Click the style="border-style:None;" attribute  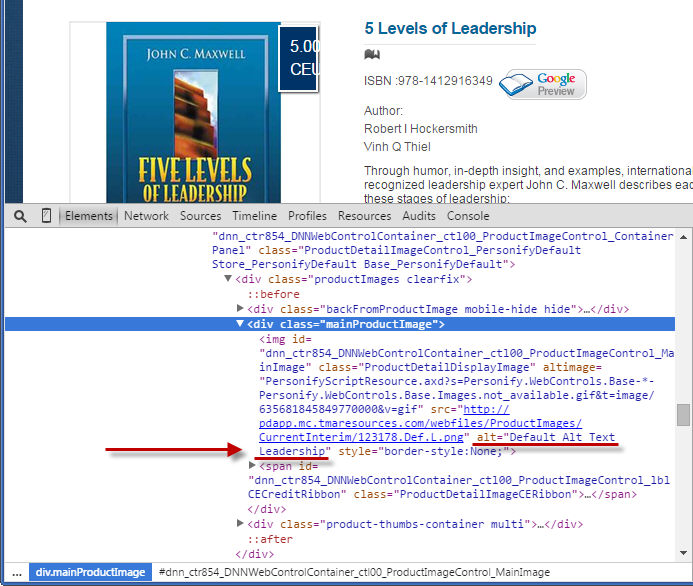(x=424, y=451)
